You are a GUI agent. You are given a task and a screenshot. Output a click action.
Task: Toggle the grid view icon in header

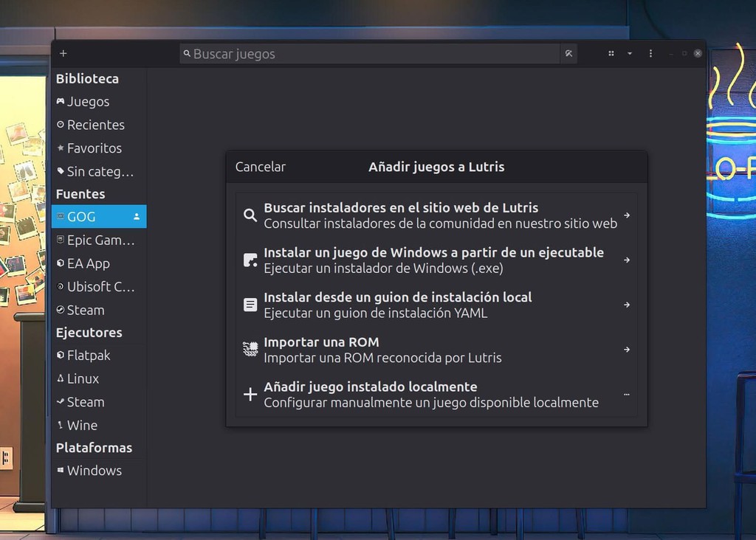(x=611, y=53)
